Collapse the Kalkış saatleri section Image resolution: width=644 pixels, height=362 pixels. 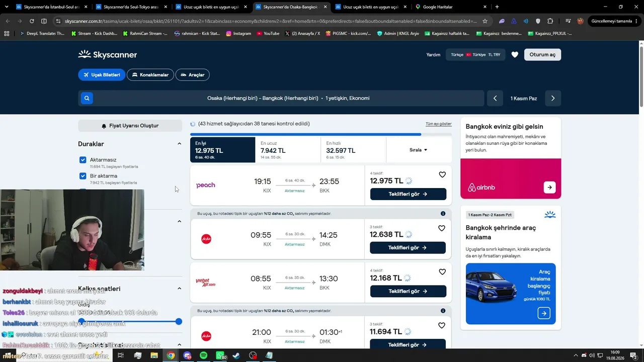click(x=179, y=289)
